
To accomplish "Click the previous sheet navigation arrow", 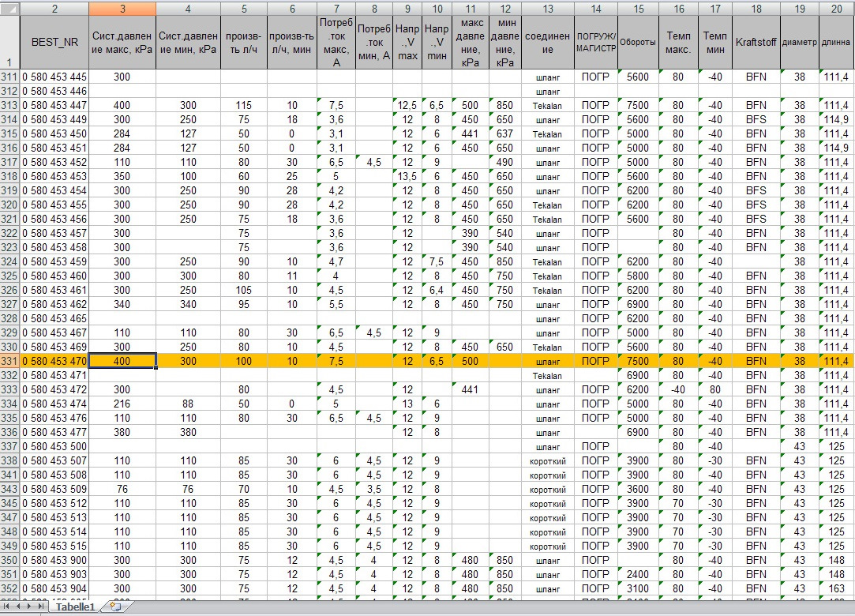I will (19, 607).
